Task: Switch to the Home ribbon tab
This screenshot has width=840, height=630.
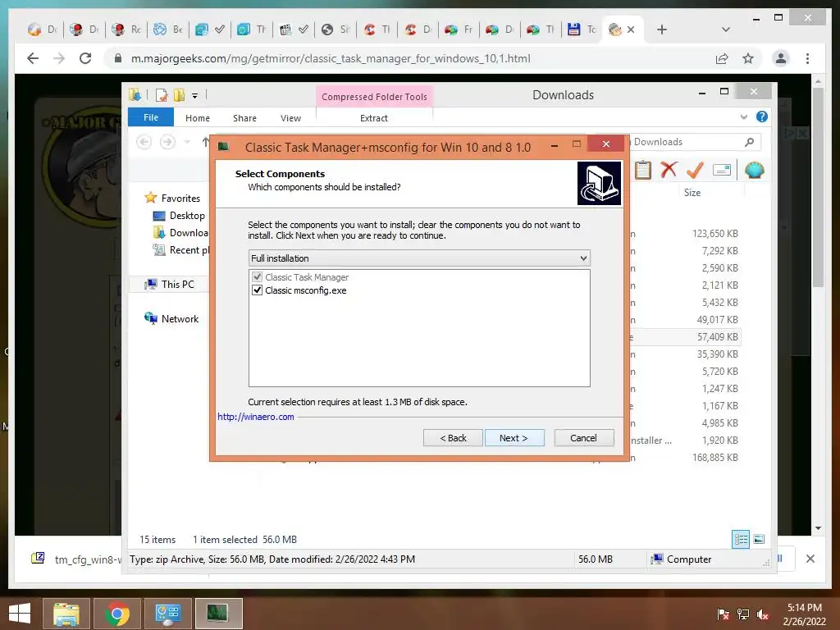Action: coord(197,118)
